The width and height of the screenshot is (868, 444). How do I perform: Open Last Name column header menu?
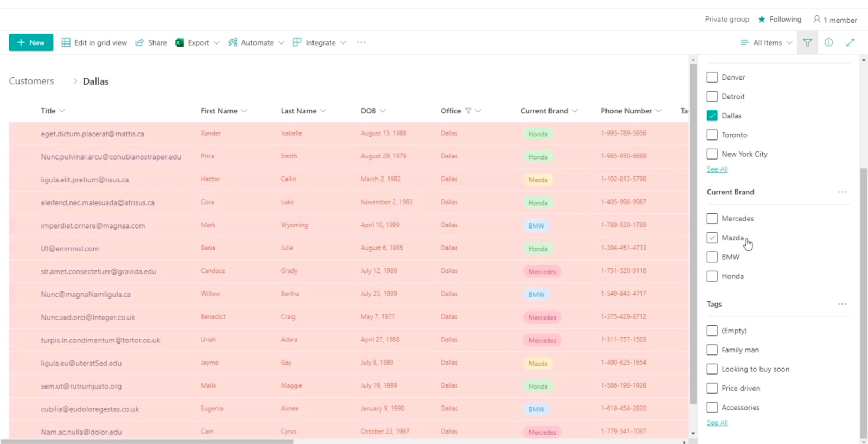pyautogui.click(x=303, y=111)
